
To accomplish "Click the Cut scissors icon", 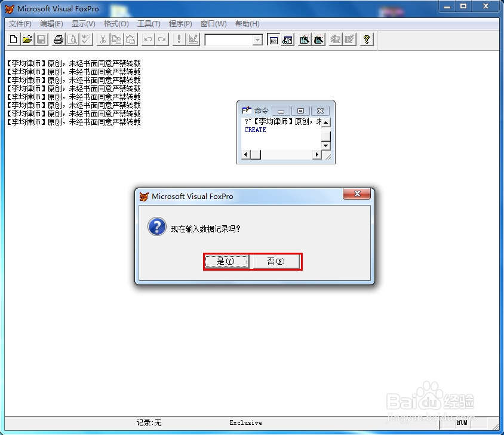I will (x=103, y=39).
